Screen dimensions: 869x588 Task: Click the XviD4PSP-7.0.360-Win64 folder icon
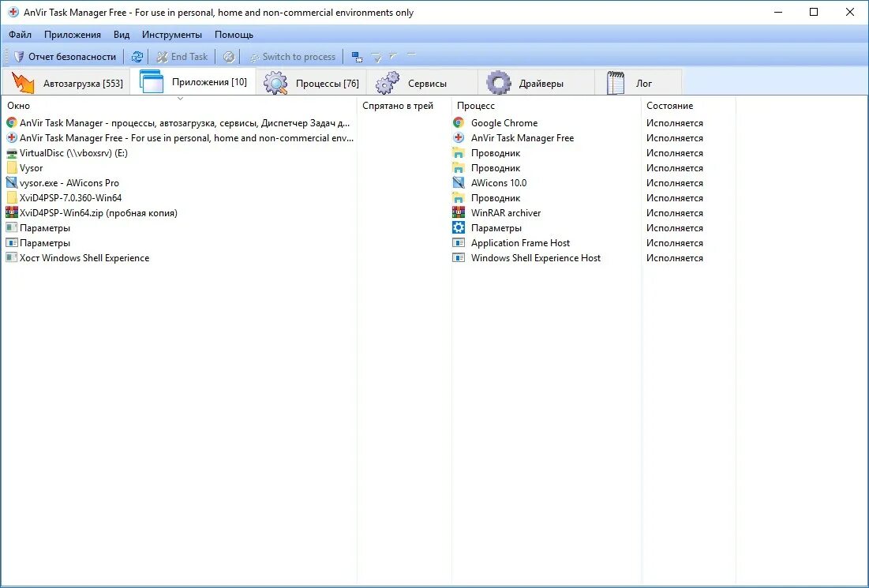click(12, 197)
